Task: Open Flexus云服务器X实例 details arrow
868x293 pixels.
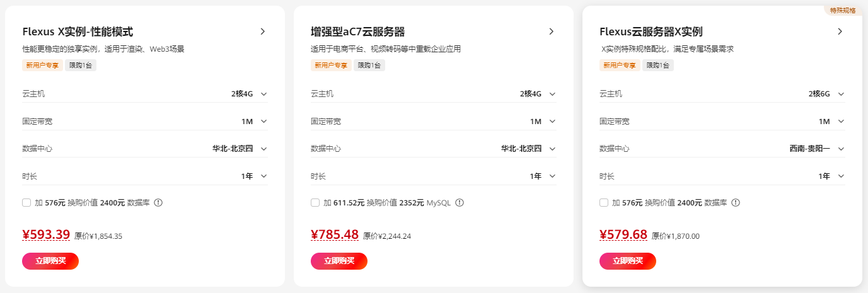Action: pos(840,32)
